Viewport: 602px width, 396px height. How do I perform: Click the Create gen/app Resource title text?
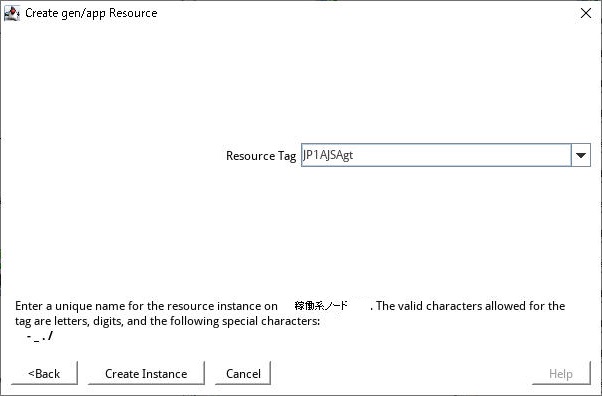pyautogui.click(x=91, y=13)
